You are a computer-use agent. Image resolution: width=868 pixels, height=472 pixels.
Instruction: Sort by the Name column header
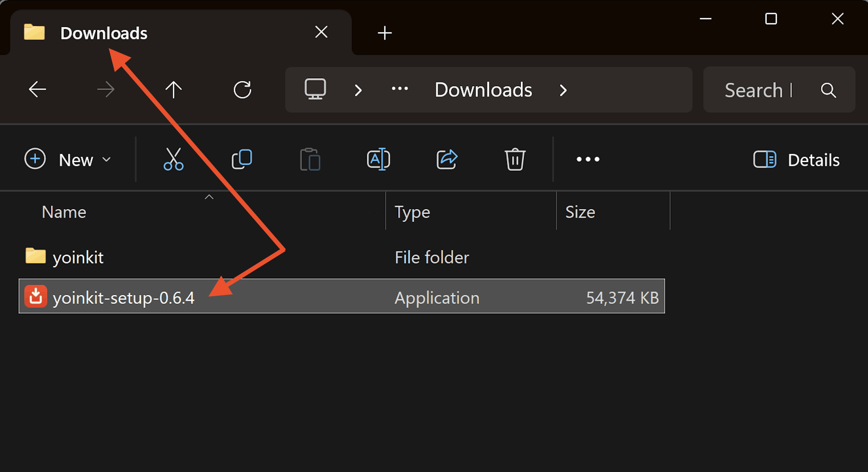tap(64, 212)
